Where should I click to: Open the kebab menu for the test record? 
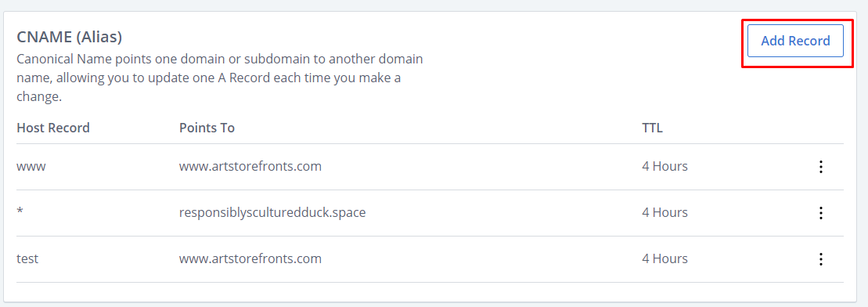[821, 258]
